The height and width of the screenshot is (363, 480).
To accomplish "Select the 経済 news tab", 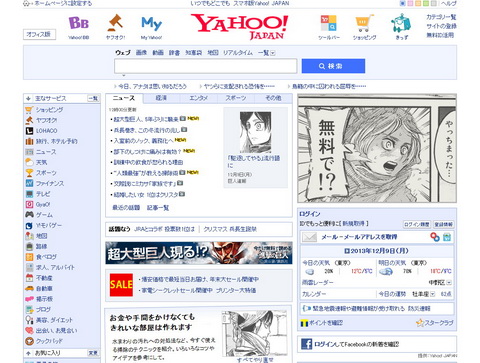I will [161, 98].
